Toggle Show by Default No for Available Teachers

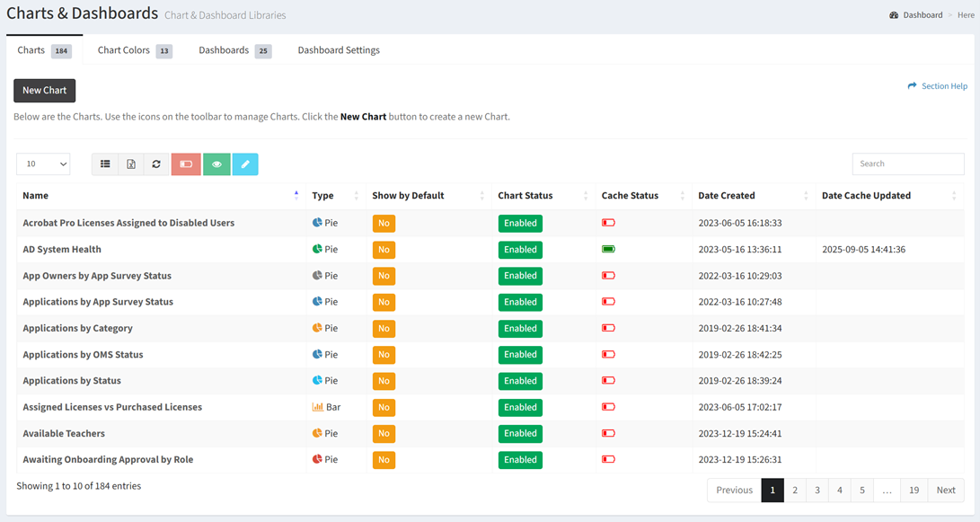coord(384,433)
